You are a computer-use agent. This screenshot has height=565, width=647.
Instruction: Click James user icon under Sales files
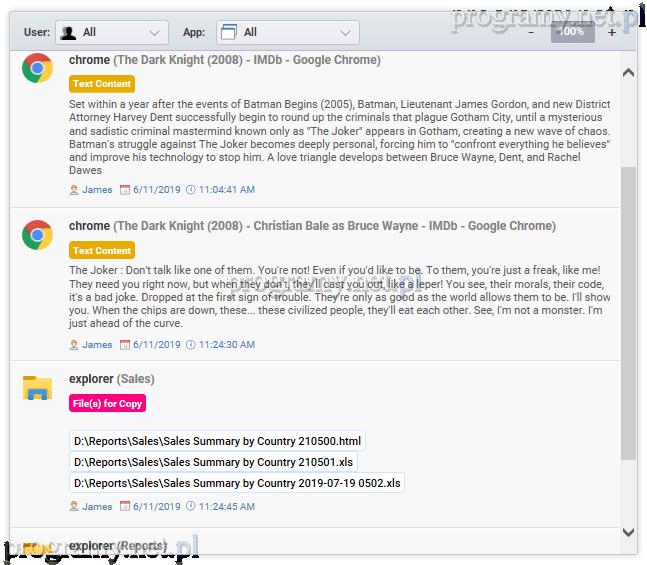[x=74, y=507]
